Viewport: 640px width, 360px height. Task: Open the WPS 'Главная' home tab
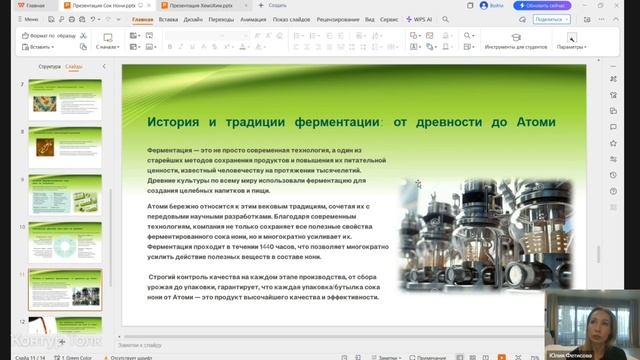coord(31,5)
